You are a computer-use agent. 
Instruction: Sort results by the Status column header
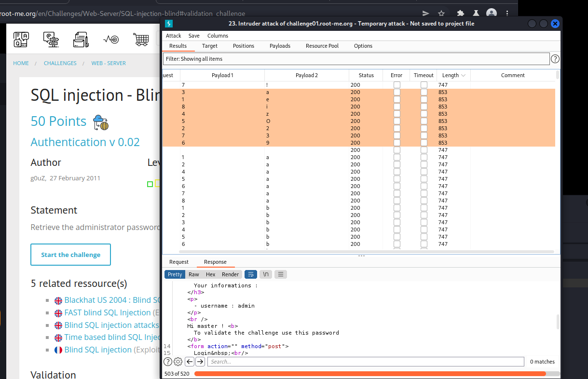coord(366,75)
